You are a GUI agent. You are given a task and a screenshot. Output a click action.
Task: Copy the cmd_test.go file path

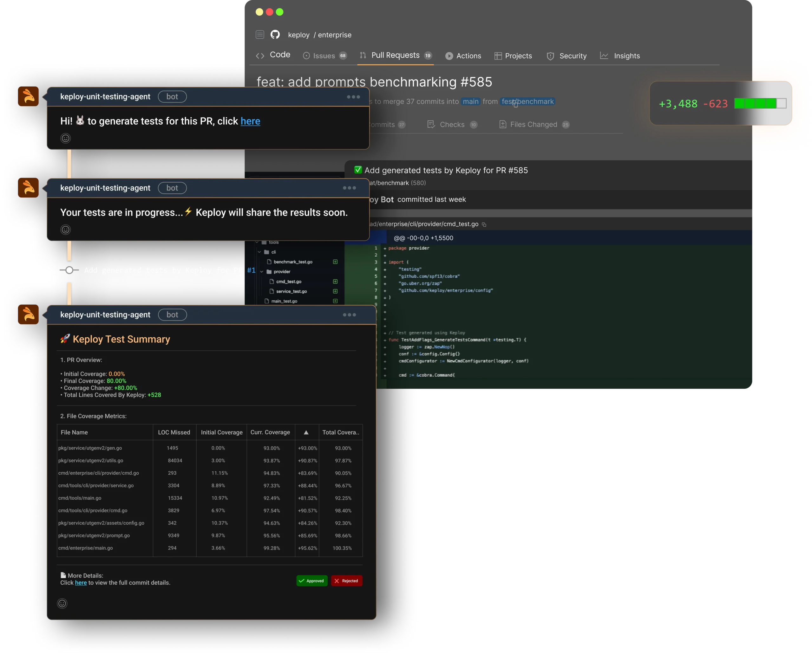pos(484,224)
